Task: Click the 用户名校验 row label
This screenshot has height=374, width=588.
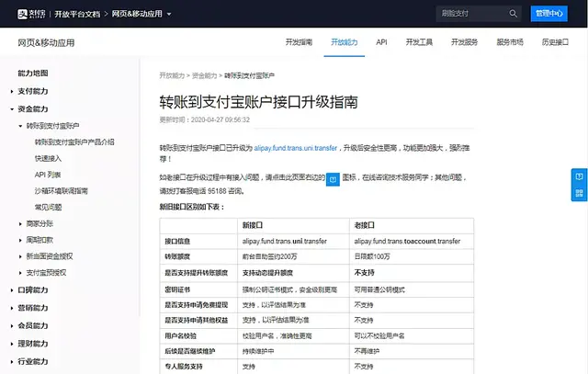Action: tap(180, 336)
